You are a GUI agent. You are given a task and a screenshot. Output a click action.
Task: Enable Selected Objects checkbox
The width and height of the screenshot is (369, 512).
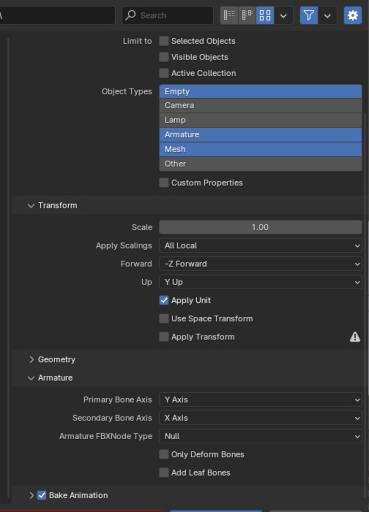click(164, 41)
